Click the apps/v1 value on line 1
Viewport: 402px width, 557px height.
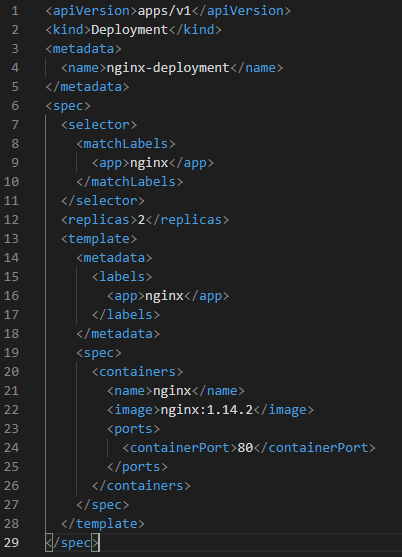tap(164, 11)
